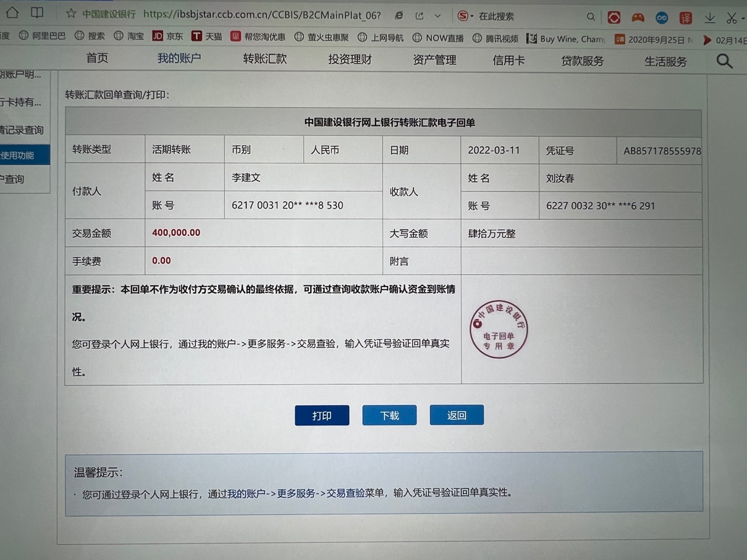Click payer account 6217 0031 20** ***8 530
The height and width of the screenshot is (560, 747).
287,206
